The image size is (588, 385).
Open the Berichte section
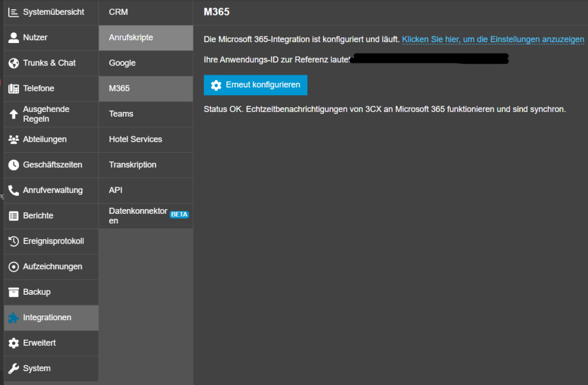[x=51, y=215]
